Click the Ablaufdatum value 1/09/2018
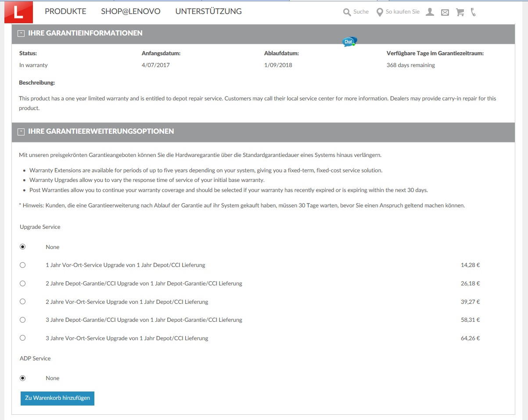 pyautogui.click(x=278, y=65)
